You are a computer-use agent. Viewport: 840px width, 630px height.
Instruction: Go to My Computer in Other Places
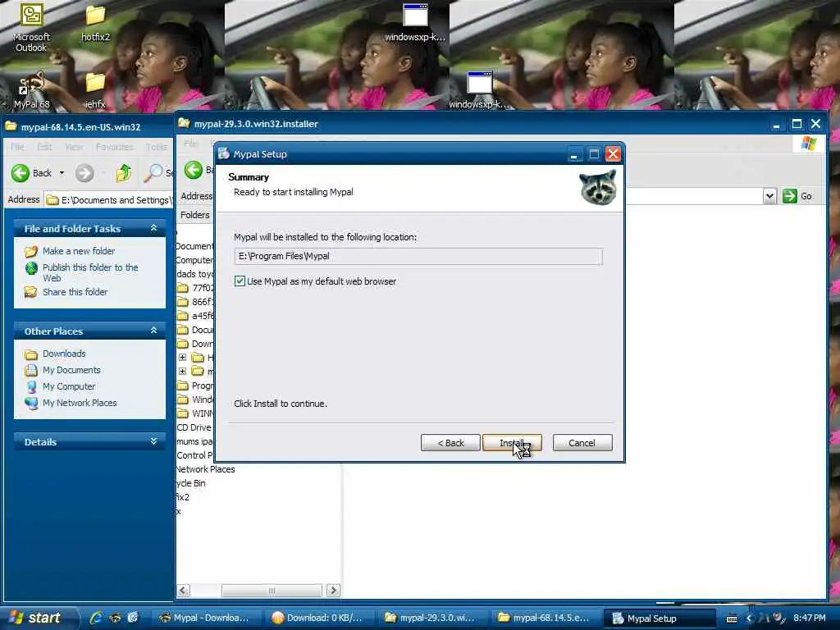click(69, 386)
